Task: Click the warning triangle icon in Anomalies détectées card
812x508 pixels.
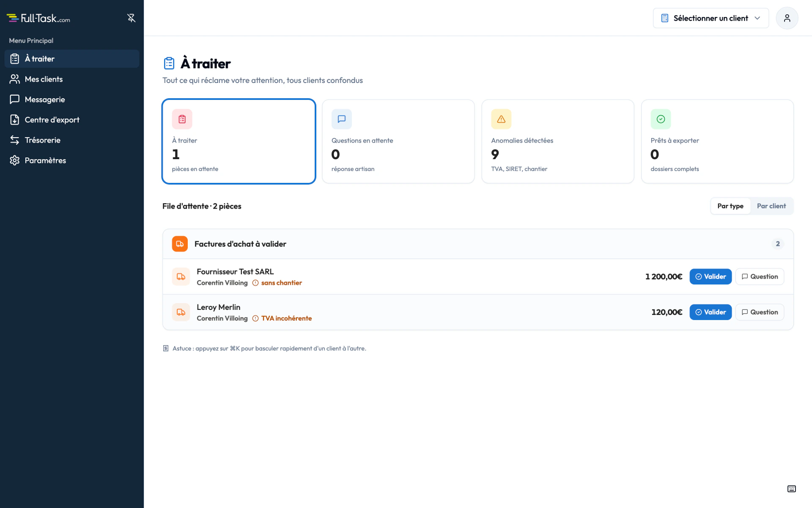Action: pos(501,119)
